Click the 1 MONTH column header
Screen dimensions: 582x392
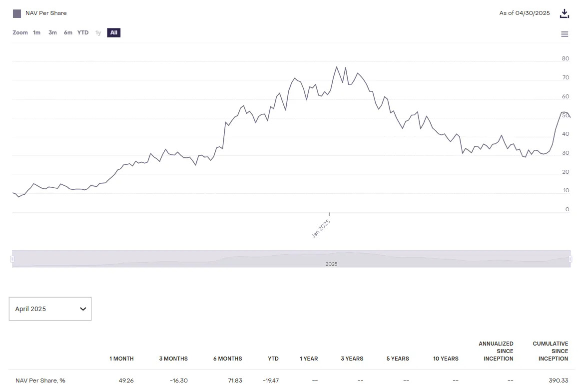pos(121,359)
